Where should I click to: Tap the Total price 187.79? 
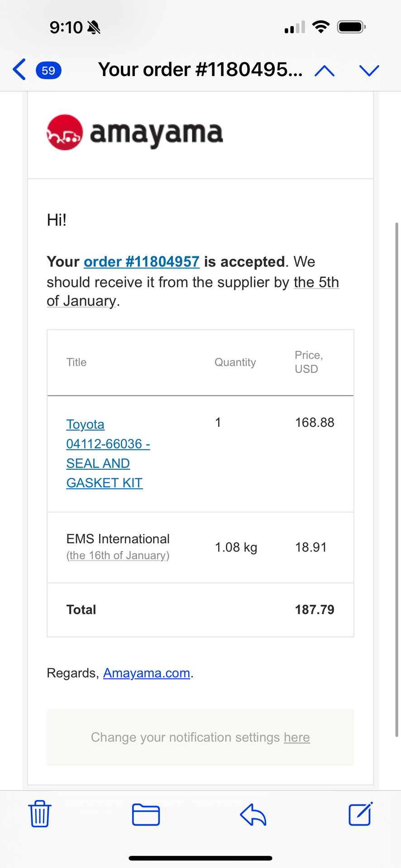(x=315, y=609)
